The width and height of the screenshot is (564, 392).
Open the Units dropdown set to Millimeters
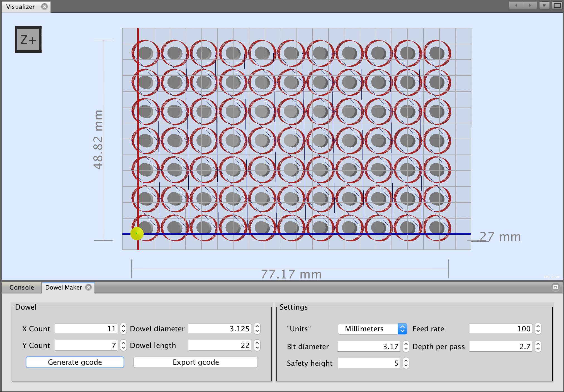pyautogui.click(x=373, y=329)
